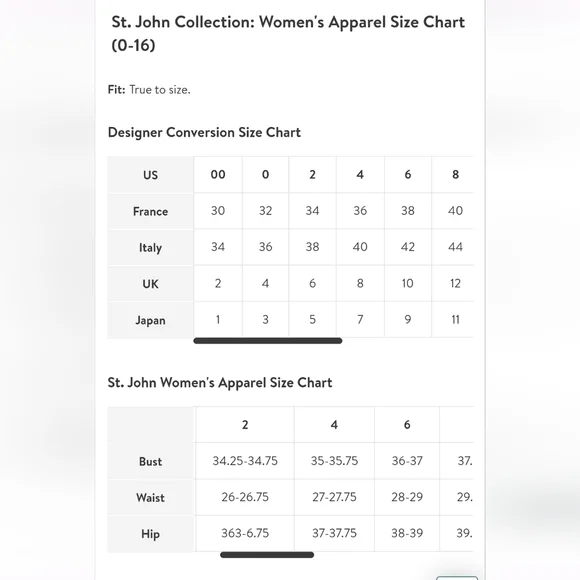The height and width of the screenshot is (580, 580).
Task: Click the Japan row header
Action: [x=150, y=320]
